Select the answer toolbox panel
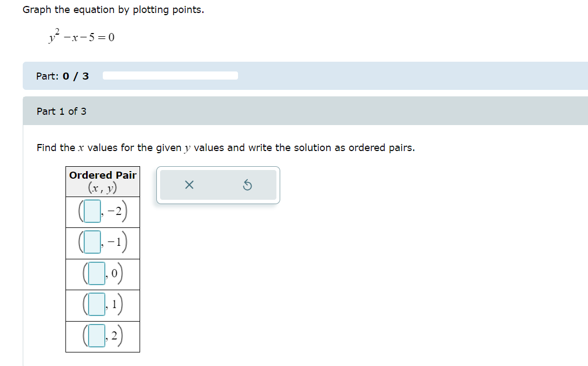Screen dimensions: 588x366 pos(218,185)
